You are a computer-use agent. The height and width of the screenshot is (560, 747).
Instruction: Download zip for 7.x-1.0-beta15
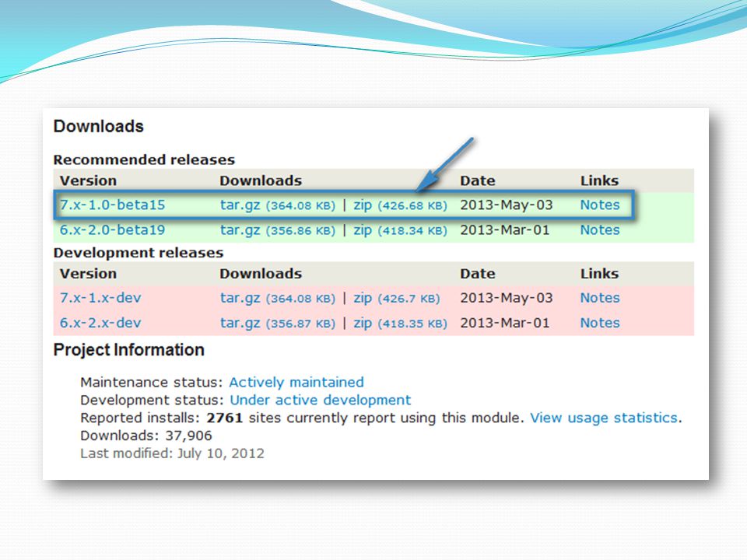pyautogui.click(x=363, y=205)
